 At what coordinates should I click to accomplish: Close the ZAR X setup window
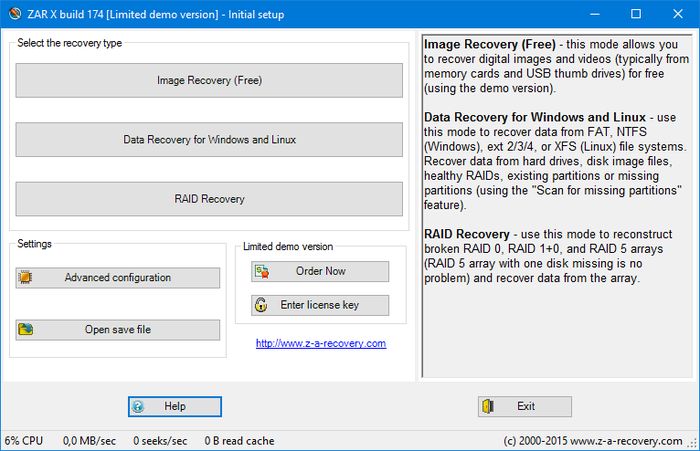coord(679,14)
